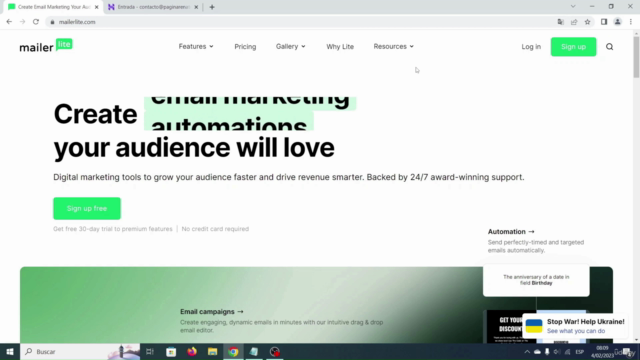The width and height of the screenshot is (640, 360).
Task: Open the notepad app icon in taskbar
Action: tap(254, 351)
